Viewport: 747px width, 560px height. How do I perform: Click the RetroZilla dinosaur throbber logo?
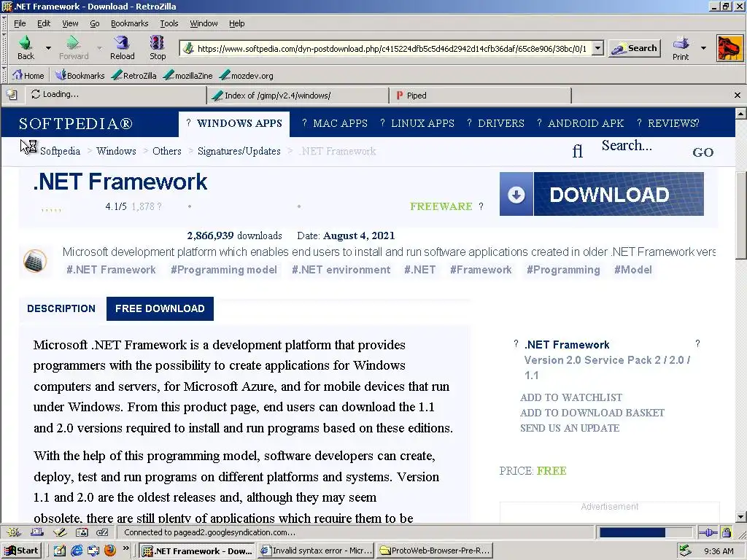[x=729, y=48]
